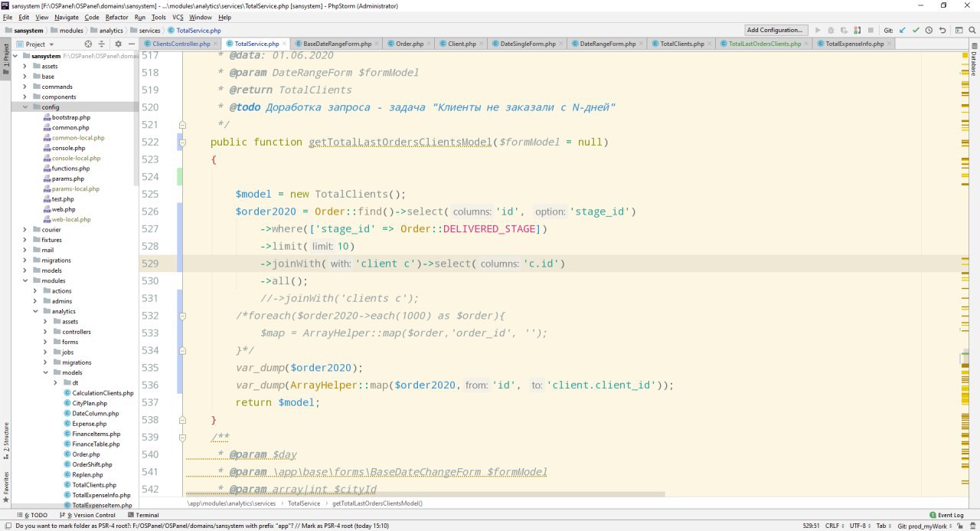Image resolution: width=980 pixels, height=531 pixels.
Task: Open the Navigate menu
Action: [67, 17]
